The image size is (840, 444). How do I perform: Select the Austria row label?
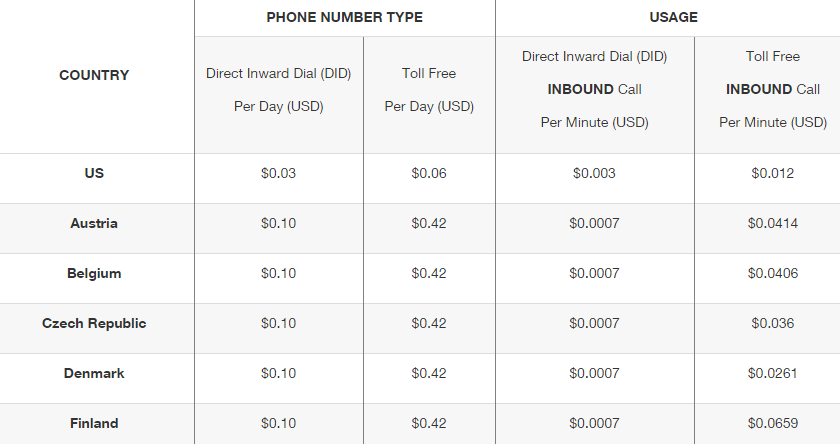[x=94, y=223]
